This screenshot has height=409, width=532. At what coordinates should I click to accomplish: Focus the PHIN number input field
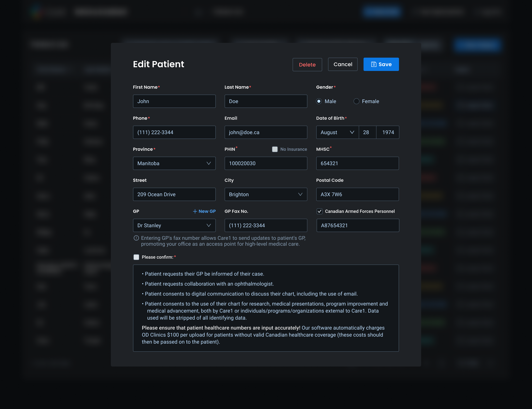click(265, 163)
